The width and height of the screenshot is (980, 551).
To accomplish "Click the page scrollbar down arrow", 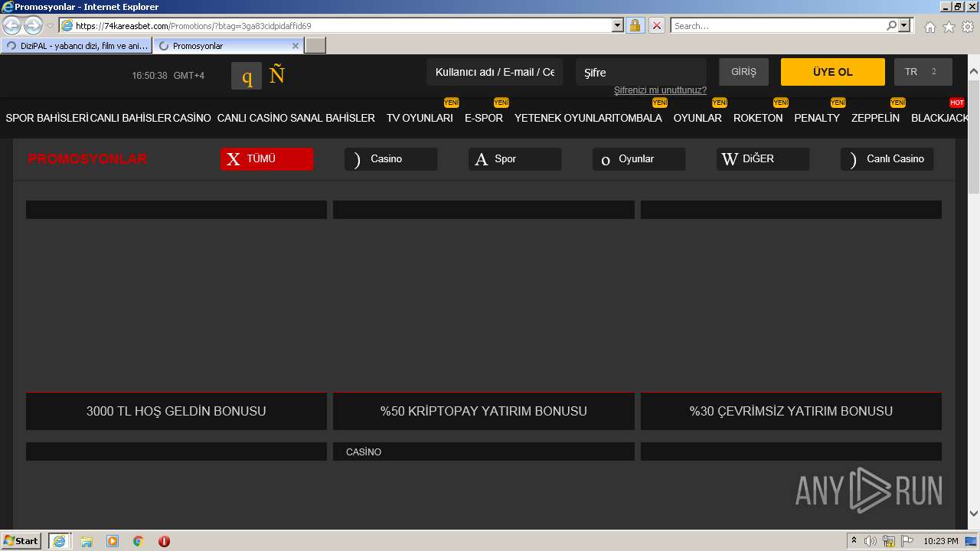I will point(974,514).
